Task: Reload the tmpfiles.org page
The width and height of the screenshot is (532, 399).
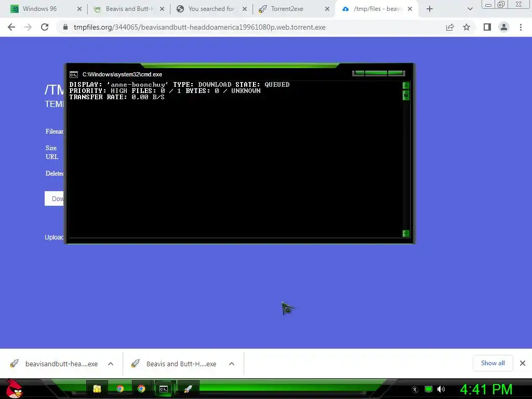Action: click(45, 27)
